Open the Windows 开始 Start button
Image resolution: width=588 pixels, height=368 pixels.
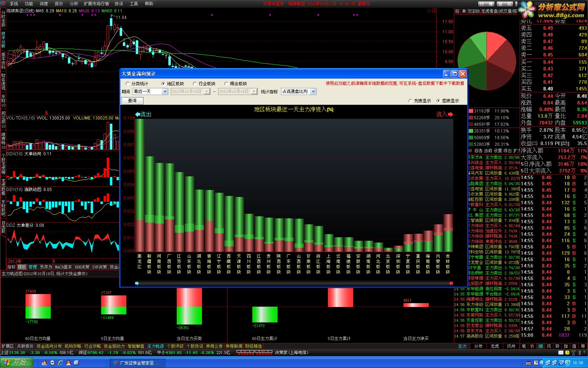point(17,363)
